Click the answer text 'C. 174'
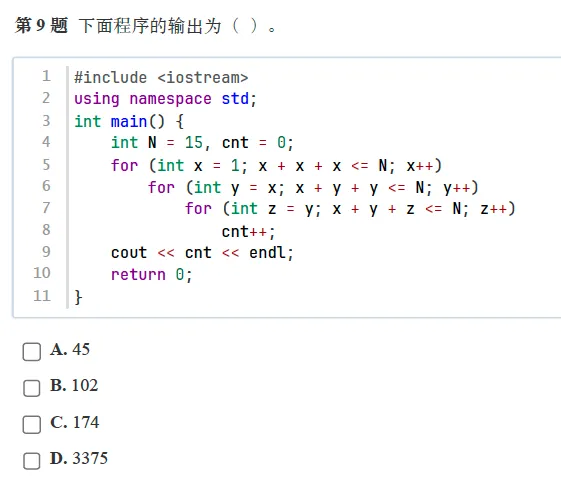The height and width of the screenshot is (491, 561). click(x=74, y=422)
